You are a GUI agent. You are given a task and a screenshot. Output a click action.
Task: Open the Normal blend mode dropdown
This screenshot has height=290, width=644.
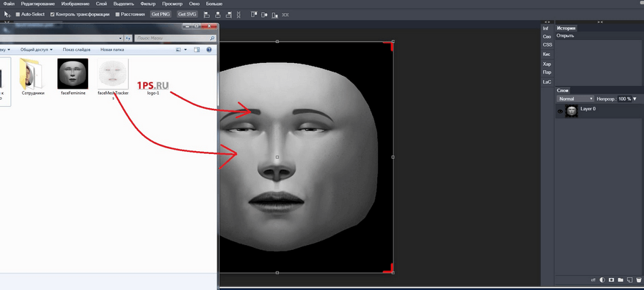coord(575,99)
